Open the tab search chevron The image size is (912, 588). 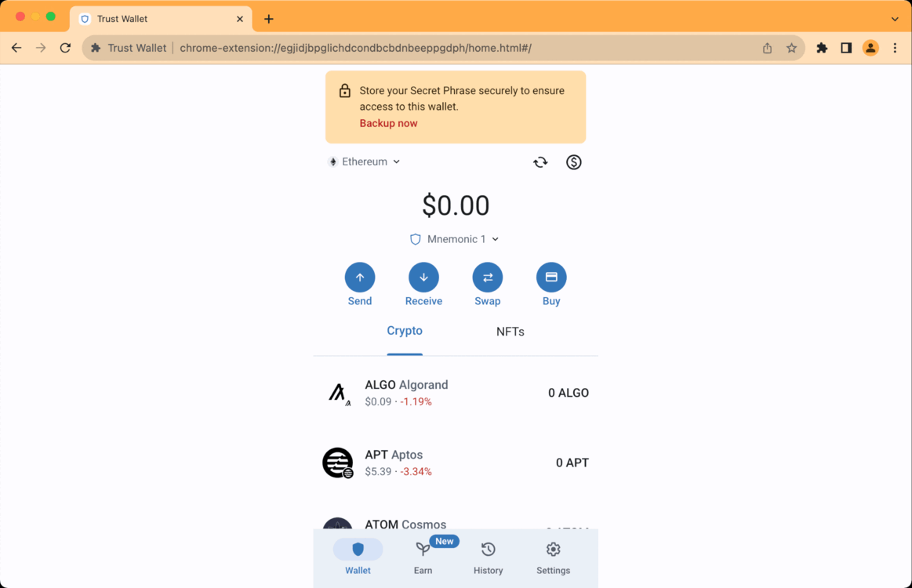coord(895,19)
